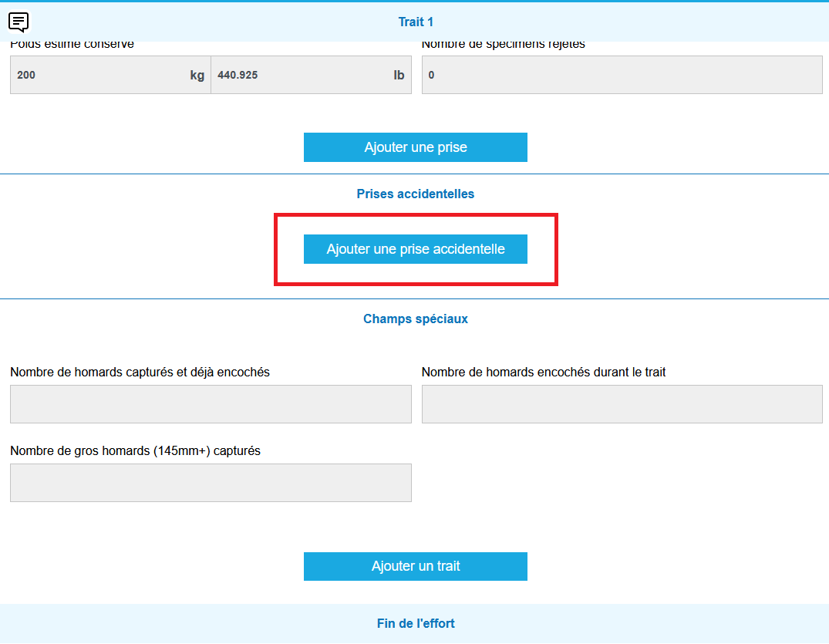Focus the input for lobsters notched during haul
The image size is (829, 644).
point(622,404)
